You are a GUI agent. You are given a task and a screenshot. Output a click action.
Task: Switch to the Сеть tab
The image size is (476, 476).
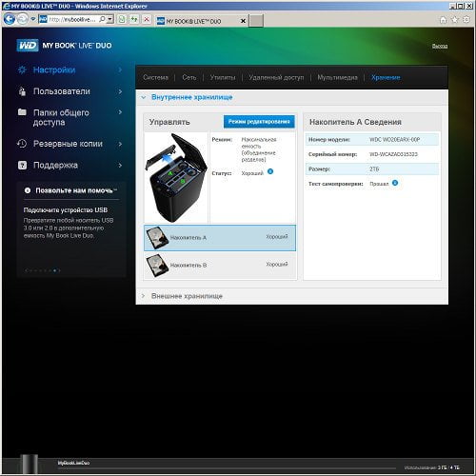coord(189,77)
